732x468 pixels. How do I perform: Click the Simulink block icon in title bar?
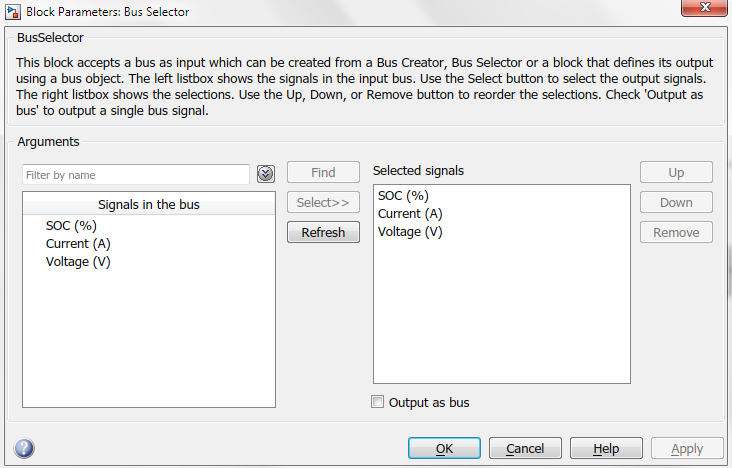point(13,12)
